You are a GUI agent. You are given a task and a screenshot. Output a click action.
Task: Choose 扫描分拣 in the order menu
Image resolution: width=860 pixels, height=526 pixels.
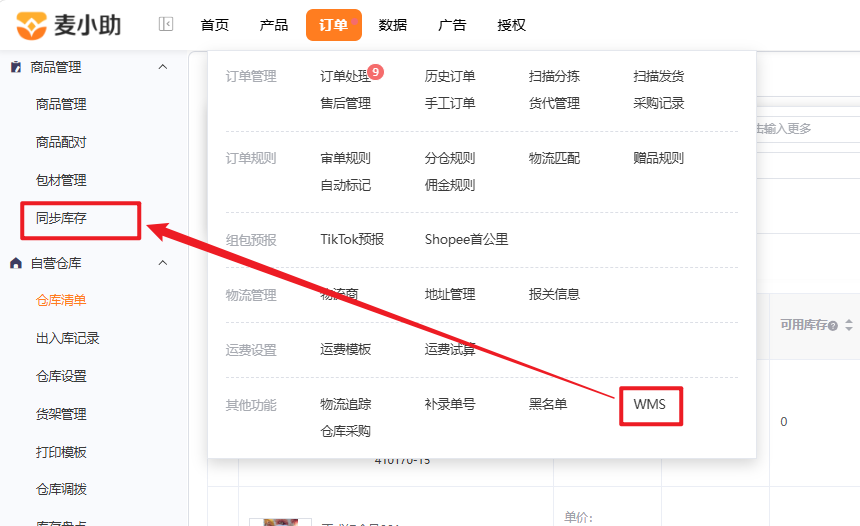[554, 76]
